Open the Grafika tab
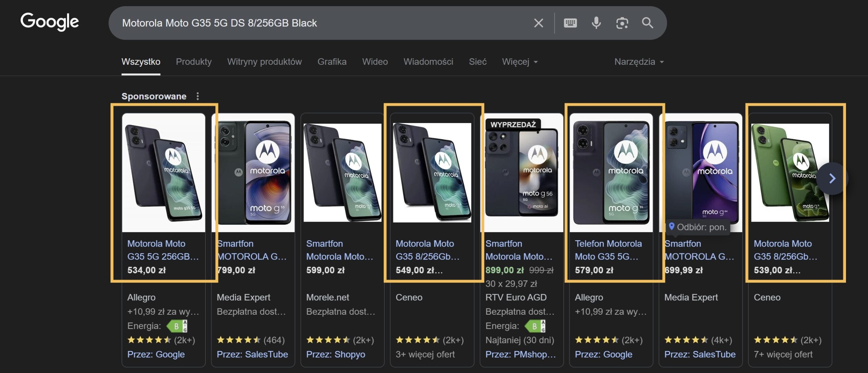868x373 pixels. click(332, 62)
